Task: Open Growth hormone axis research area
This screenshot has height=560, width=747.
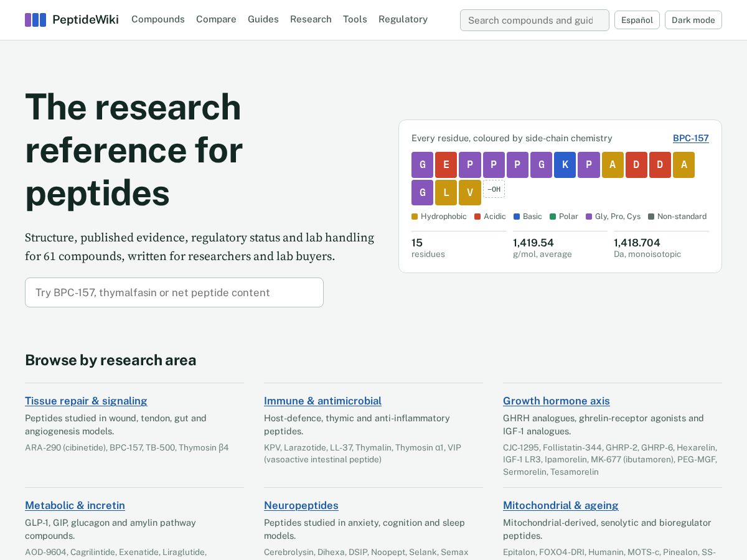Action: click(557, 401)
